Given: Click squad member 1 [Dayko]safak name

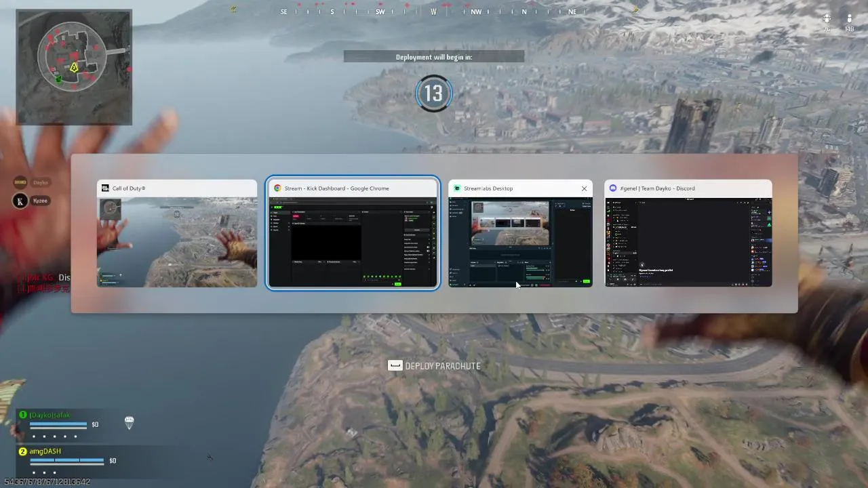Looking at the screenshot, I should [x=50, y=415].
